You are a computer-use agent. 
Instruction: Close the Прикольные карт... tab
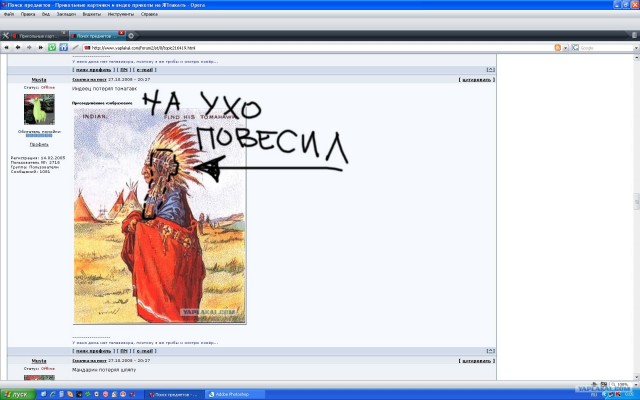tap(64, 33)
